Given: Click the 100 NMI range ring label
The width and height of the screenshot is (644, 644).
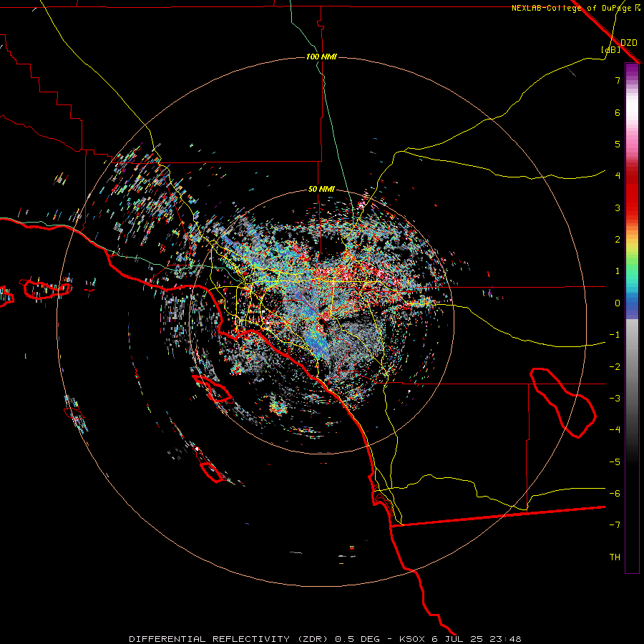Looking at the screenshot, I should point(321,57).
